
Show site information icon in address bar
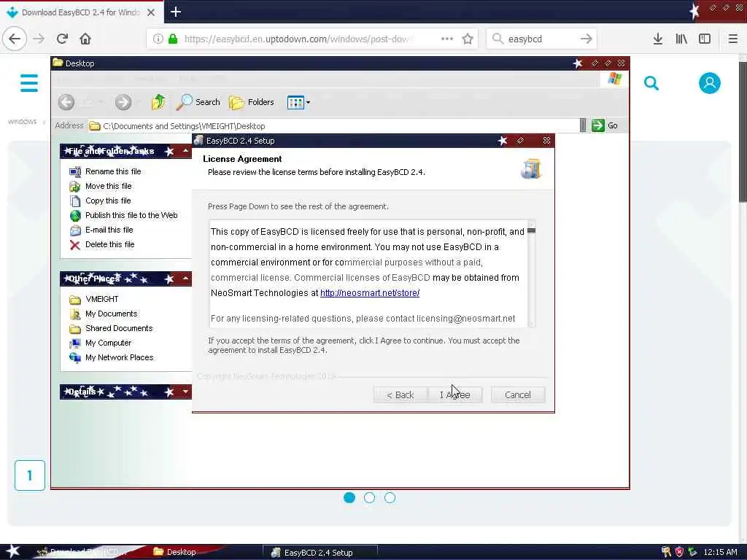(x=158, y=39)
